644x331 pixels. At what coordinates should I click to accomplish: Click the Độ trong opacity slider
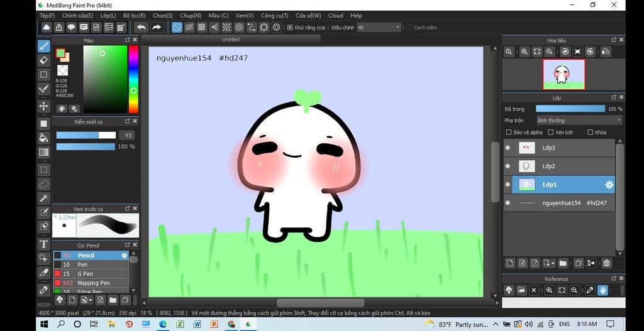point(570,109)
